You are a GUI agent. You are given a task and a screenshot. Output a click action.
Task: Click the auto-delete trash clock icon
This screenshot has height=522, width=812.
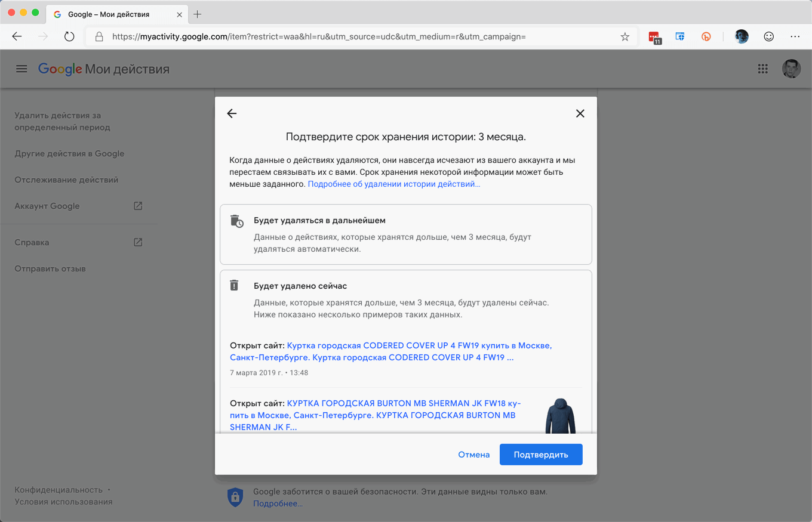pyautogui.click(x=237, y=221)
